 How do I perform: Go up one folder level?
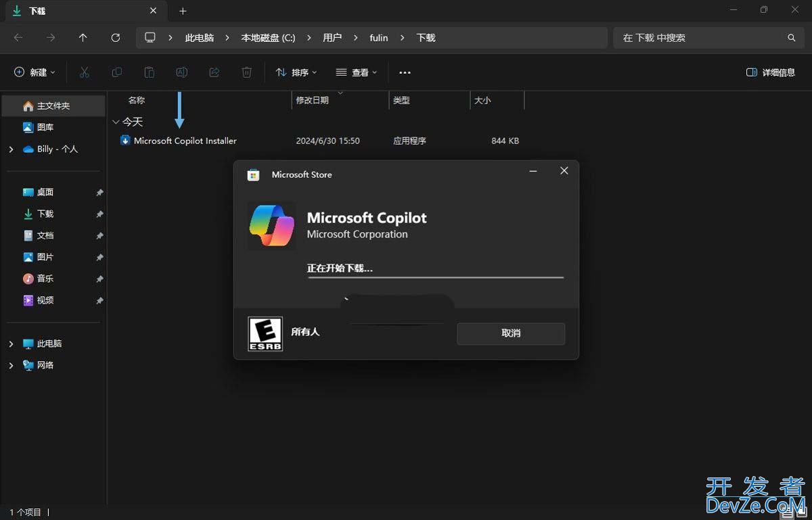(x=83, y=38)
